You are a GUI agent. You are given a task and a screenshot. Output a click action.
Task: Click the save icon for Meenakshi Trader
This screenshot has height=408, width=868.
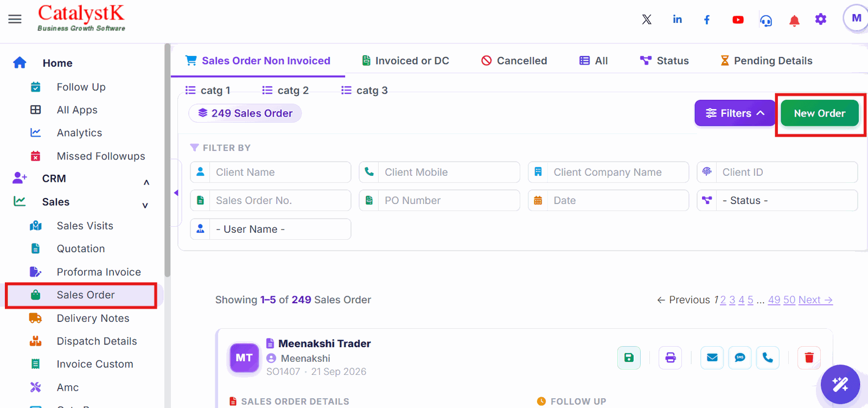tap(629, 358)
